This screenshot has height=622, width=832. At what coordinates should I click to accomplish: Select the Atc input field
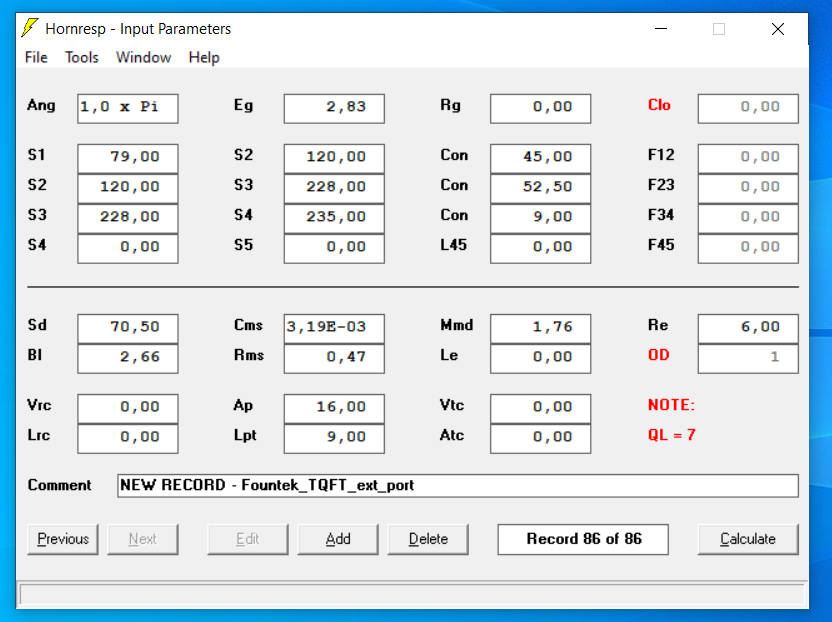tap(541, 439)
